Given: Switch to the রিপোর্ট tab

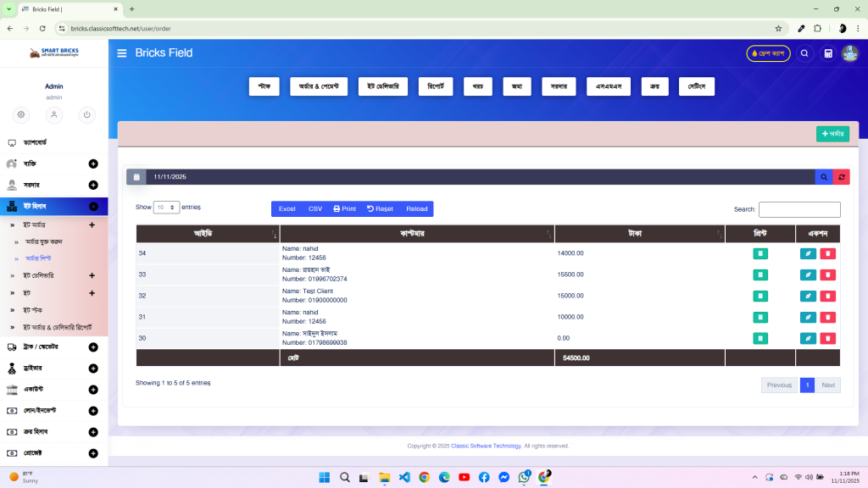Looking at the screenshot, I should click(x=435, y=86).
